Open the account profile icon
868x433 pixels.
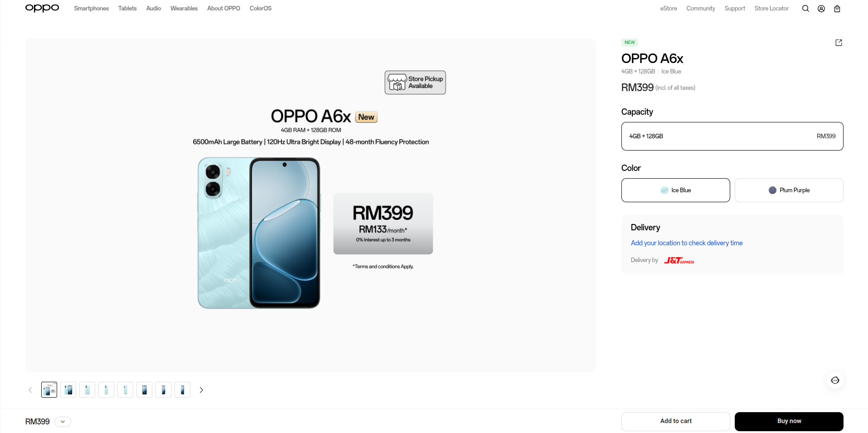point(821,9)
